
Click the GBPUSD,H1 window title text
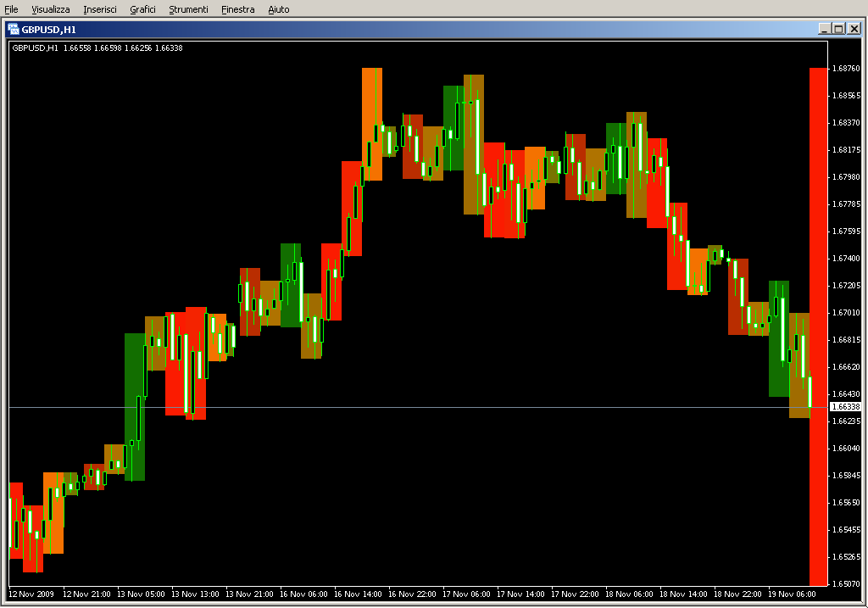[x=48, y=30]
